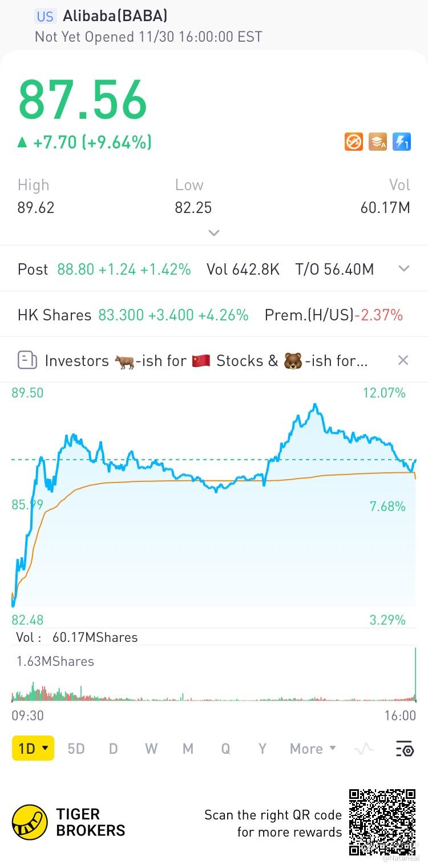Expand the Post market row chevron
Screen dimensions: 428x868
point(404,269)
